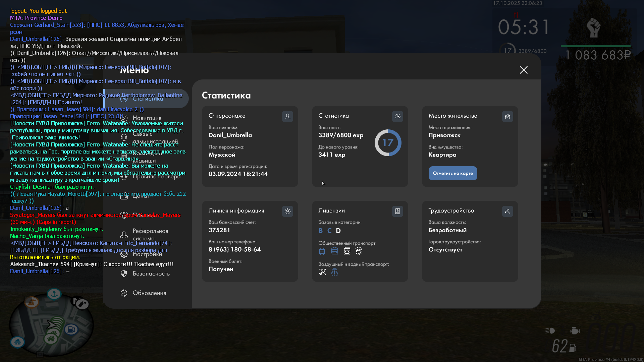This screenshot has height=362, width=644.
Task: Open the Настройки menu section
Action: (x=147, y=254)
